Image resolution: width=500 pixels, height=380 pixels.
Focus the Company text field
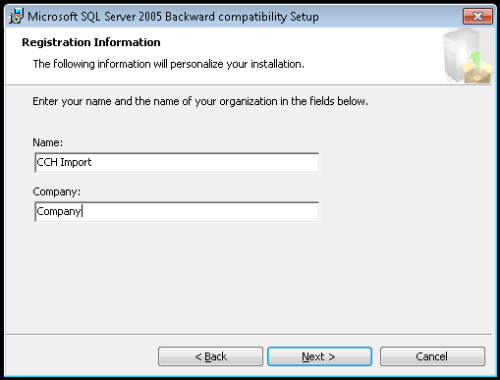coord(177,212)
